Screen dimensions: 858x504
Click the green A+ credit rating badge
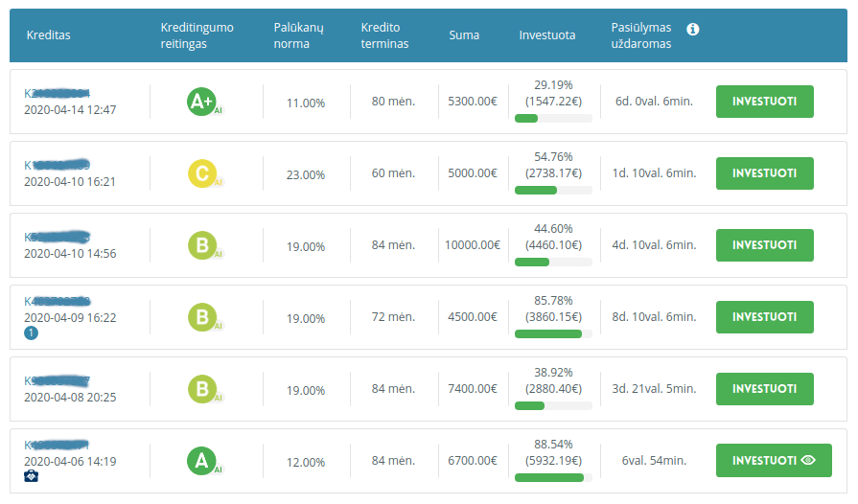click(200, 103)
